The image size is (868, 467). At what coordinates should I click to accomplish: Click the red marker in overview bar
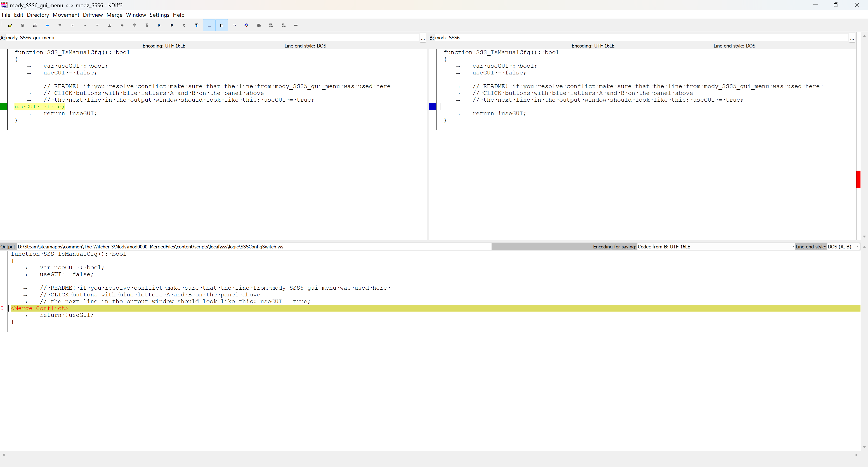pyautogui.click(x=858, y=179)
